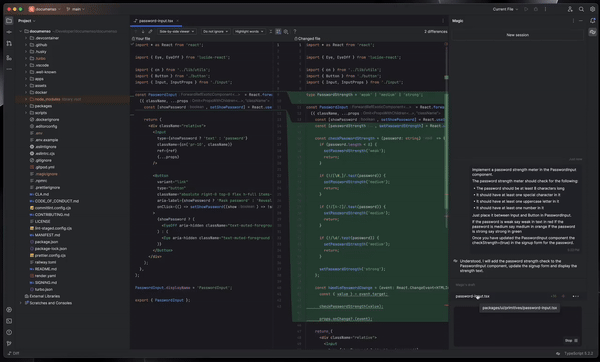This screenshot has height=362, width=600.
Task: Minimize the Magic panel
Action: click(581, 21)
